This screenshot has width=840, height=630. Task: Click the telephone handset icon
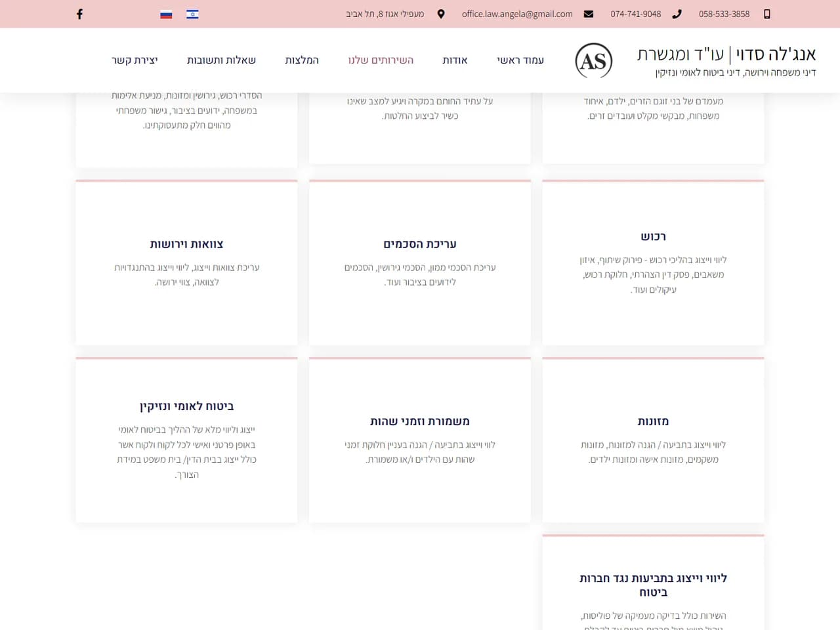[677, 14]
